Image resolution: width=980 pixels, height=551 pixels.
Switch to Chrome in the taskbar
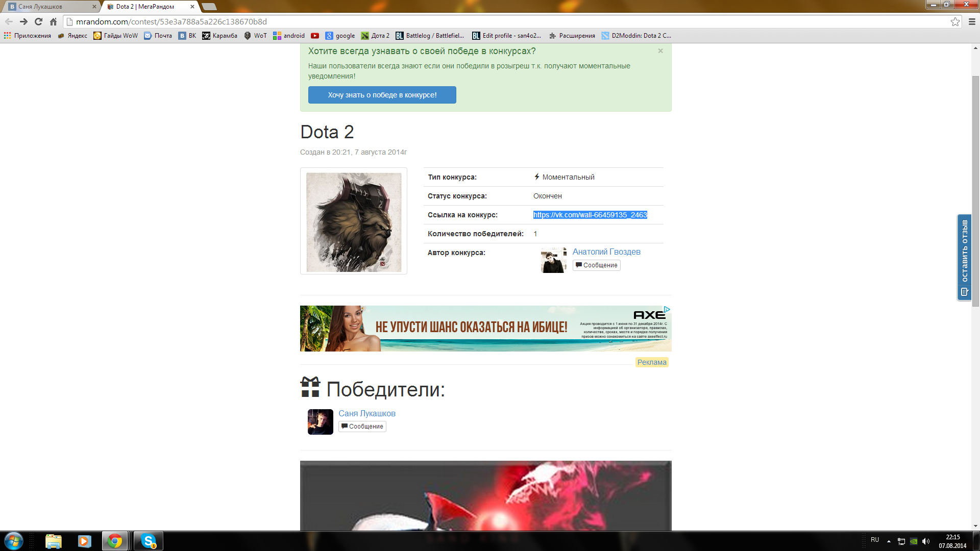tap(115, 541)
